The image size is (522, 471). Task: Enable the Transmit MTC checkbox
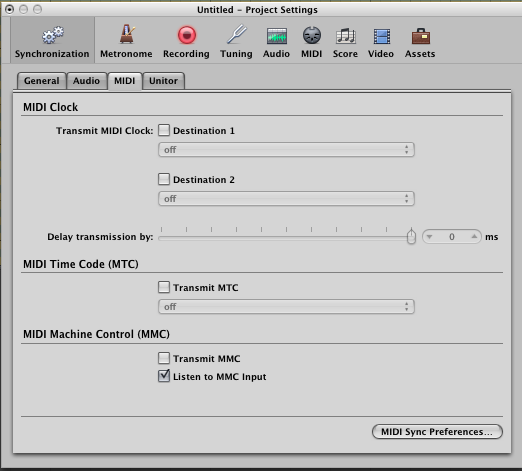(x=164, y=287)
